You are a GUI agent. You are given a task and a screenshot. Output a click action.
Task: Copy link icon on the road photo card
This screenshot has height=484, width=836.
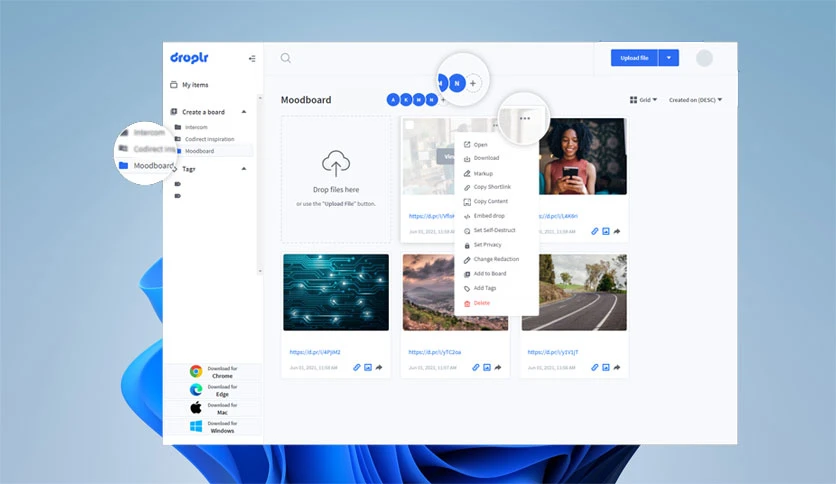tap(594, 367)
